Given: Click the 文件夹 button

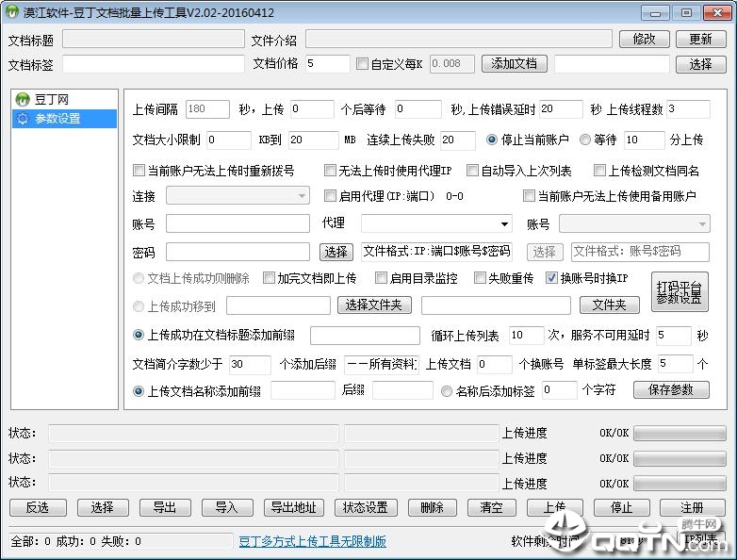Looking at the screenshot, I should [610, 305].
